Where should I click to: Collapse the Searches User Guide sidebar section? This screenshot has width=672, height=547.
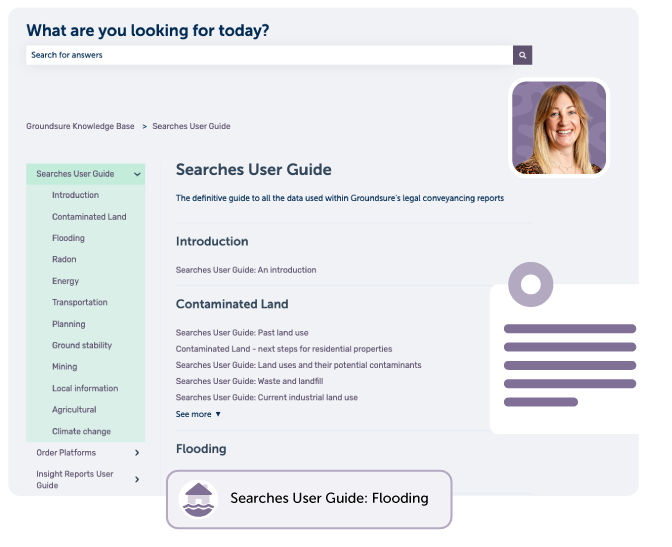137,174
